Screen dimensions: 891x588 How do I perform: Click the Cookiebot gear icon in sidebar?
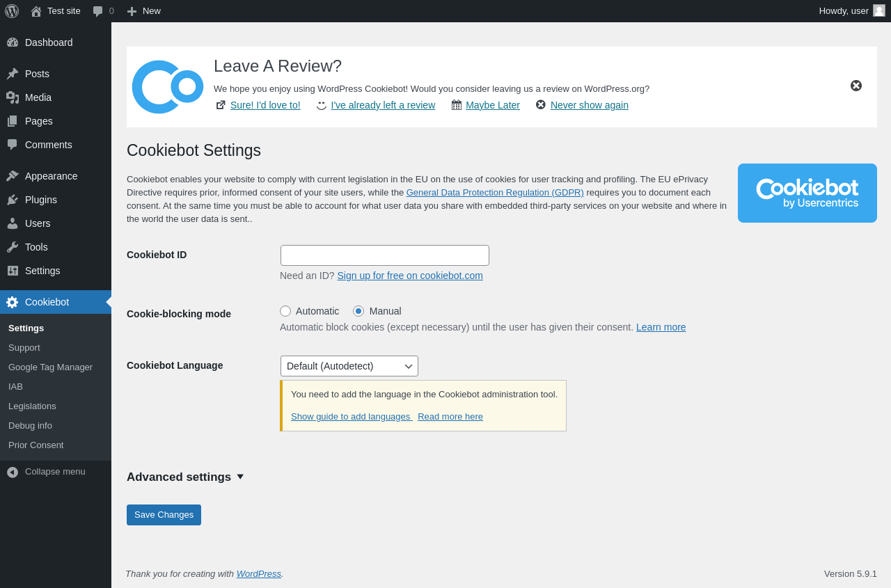coord(13,302)
